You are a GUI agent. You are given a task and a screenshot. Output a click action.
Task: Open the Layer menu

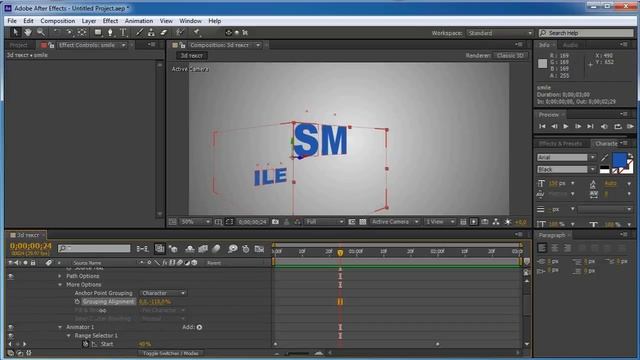click(89, 21)
